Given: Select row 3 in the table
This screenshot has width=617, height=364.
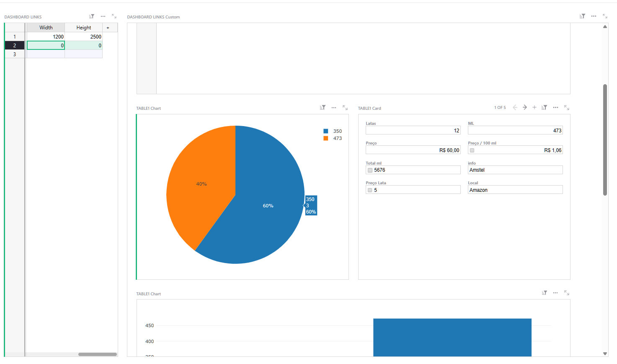Looking at the screenshot, I should click(15, 54).
